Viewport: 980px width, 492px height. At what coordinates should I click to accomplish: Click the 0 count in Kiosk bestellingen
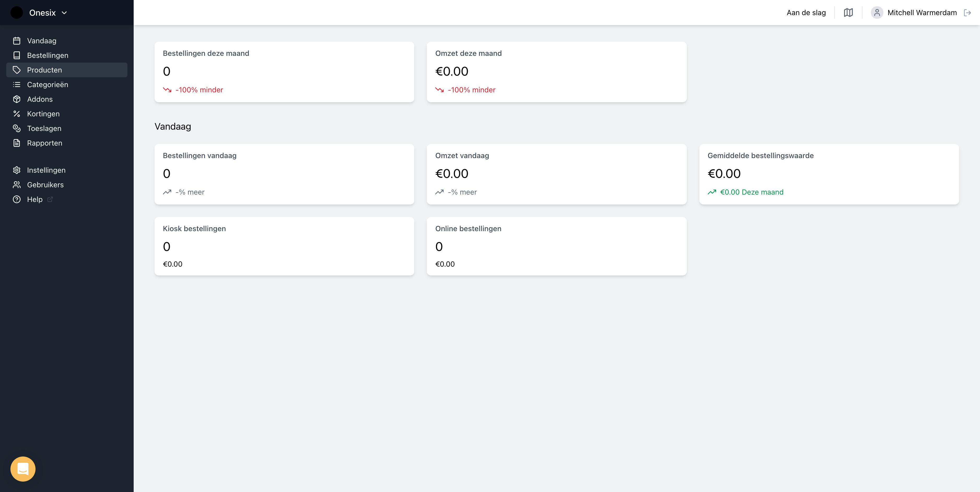point(166,247)
